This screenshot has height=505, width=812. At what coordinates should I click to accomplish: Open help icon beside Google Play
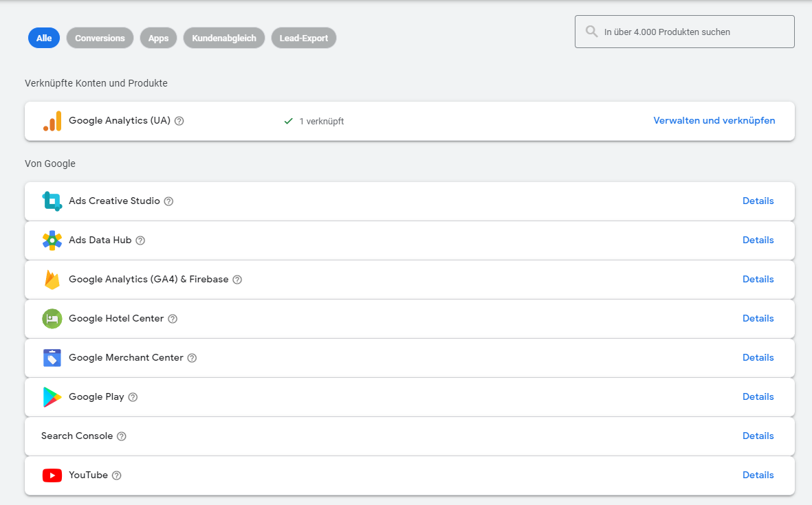[x=133, y=397]
